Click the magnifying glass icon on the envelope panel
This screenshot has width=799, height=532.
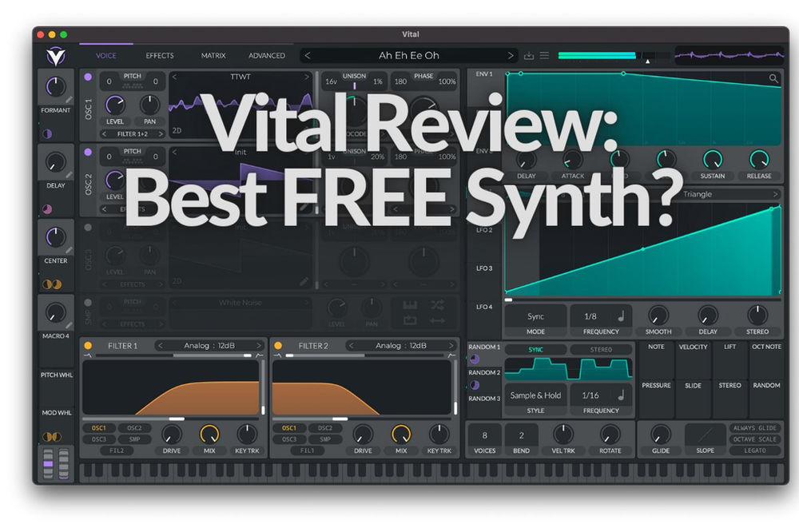coord(773,79)
